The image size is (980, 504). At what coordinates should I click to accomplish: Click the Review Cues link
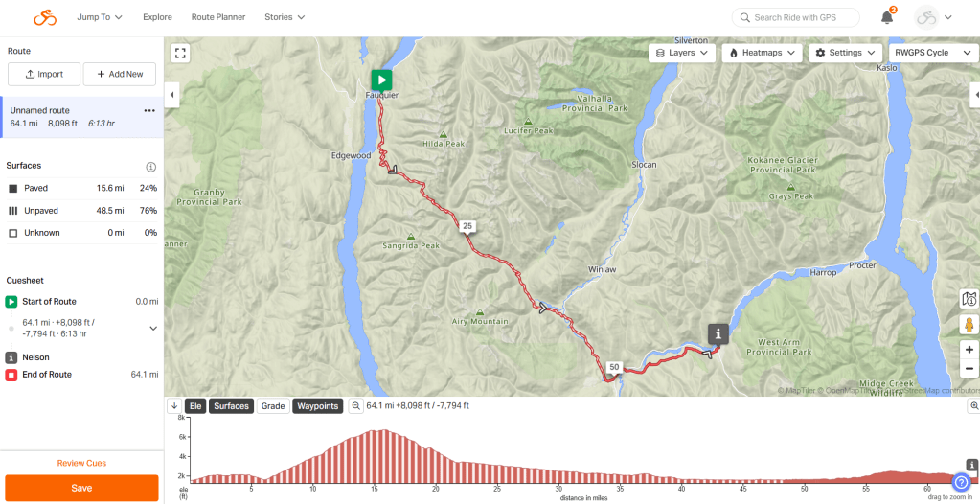tap(81, 463)
